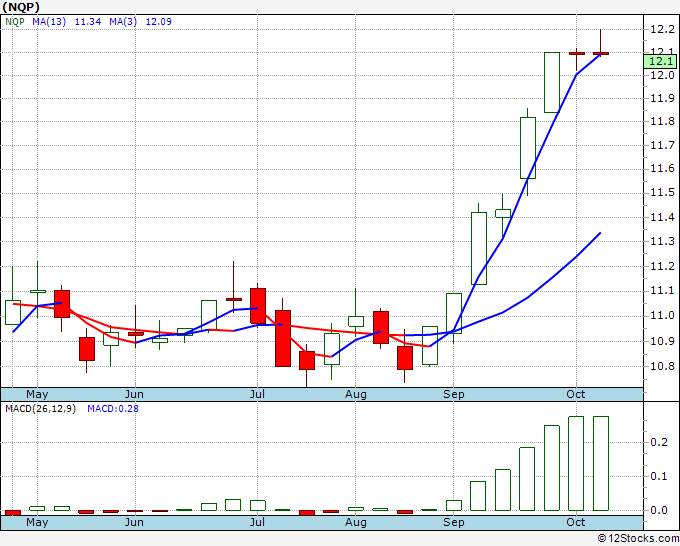Screen dimensions: 680x546
Task: Open the 12Stocks.com watermark link
Action: tap(636, 538)
